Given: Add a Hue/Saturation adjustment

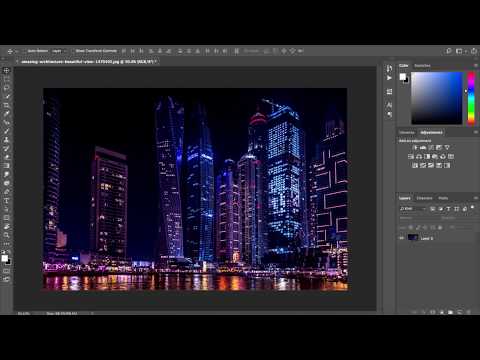Looking at the screenshot, I should click(411, 156).
